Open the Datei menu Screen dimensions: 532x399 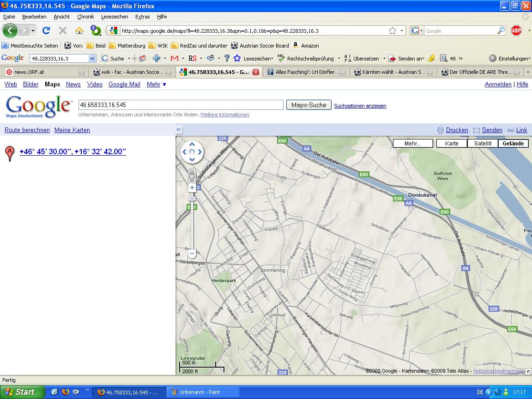coord(9,17)
